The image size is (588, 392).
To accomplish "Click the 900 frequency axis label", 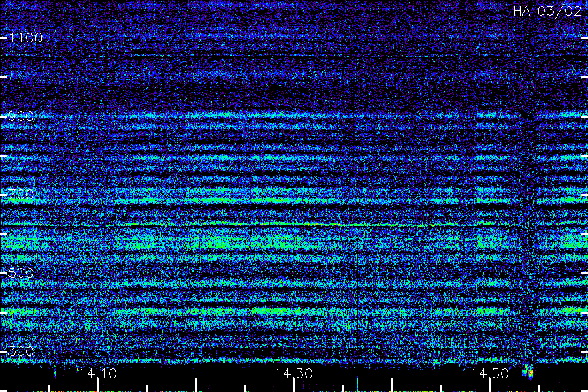I will tap(22, 116).
